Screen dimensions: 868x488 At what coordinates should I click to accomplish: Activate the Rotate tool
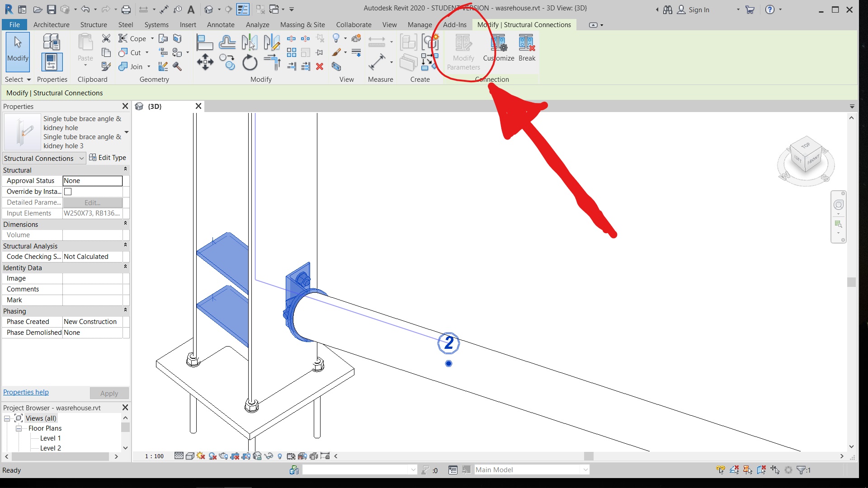[x=250, y=63]
